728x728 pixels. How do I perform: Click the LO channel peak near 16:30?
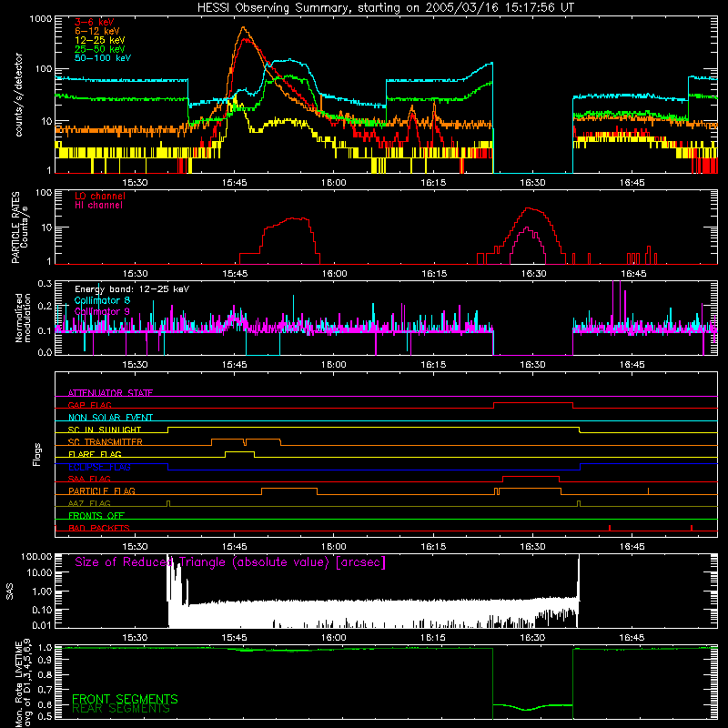point(528,208)
